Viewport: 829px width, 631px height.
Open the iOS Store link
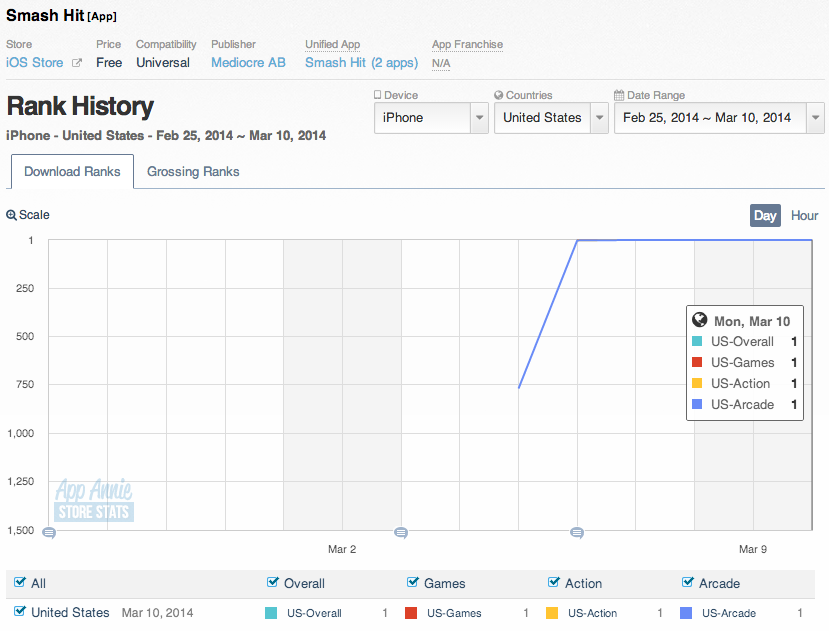(34, 62)
